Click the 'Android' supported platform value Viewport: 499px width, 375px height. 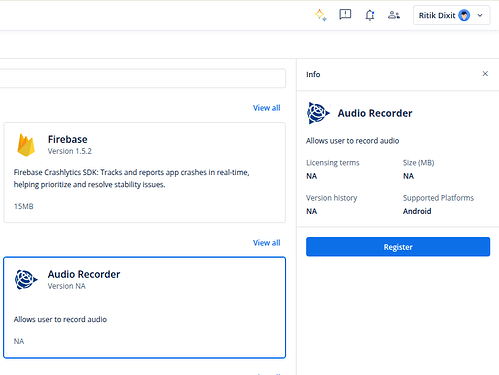(417, 211)
